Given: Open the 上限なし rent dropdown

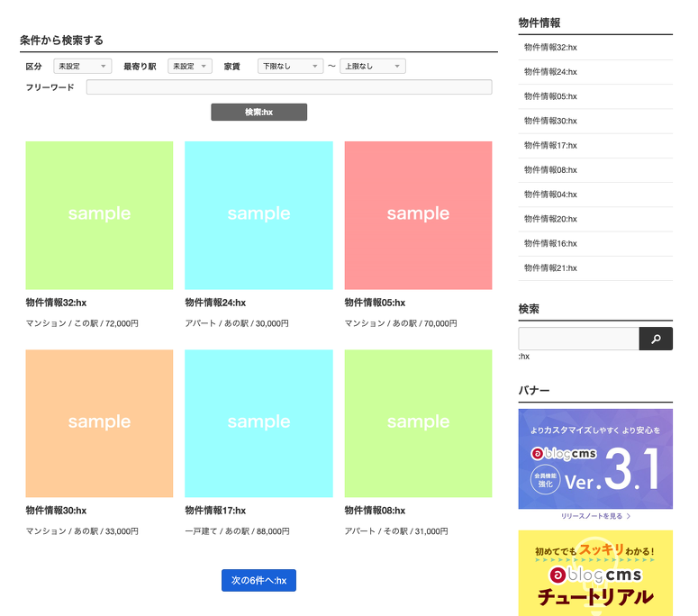Looking at the screenshot, I should [x=372, y=67].
